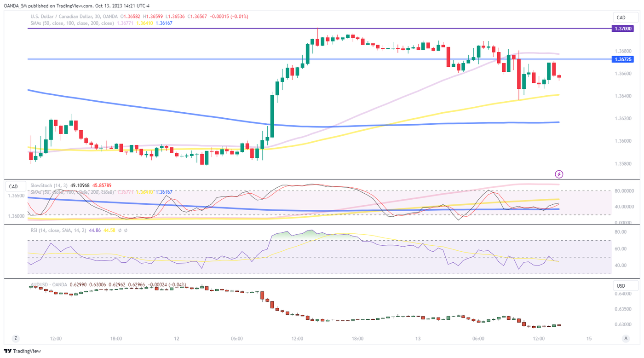Click the 1.36725 blue price label
Screen dimensions: 644x358
click(624, 59)
